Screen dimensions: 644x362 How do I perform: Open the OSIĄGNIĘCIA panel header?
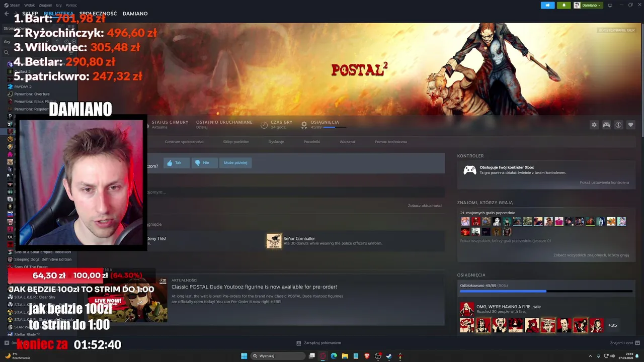pos(471,275)
